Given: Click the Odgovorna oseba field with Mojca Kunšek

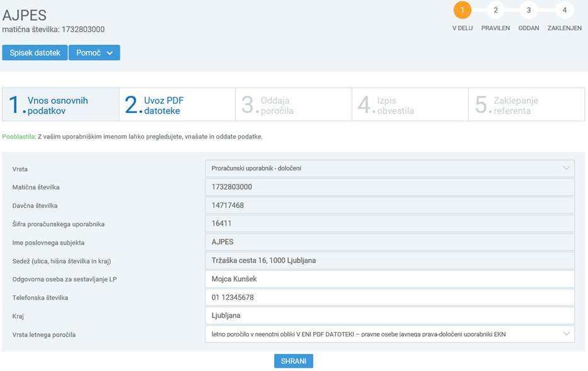Looking at the screenshot, I should click(389, 279).
